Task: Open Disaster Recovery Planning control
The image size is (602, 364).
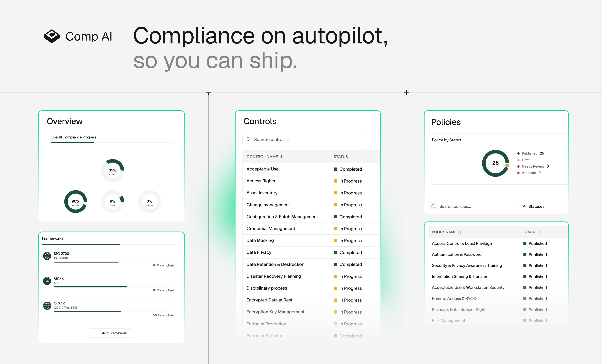Action: 274,276
